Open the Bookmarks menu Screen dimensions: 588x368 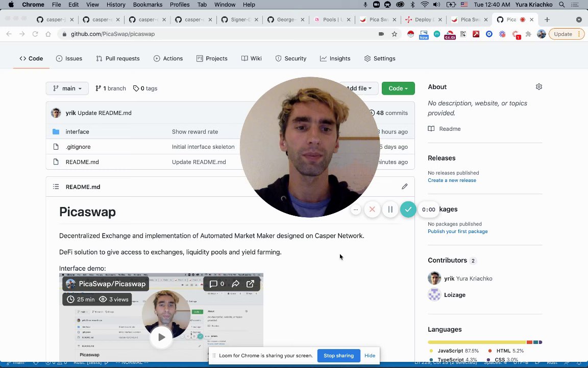(x=148, y=5)
